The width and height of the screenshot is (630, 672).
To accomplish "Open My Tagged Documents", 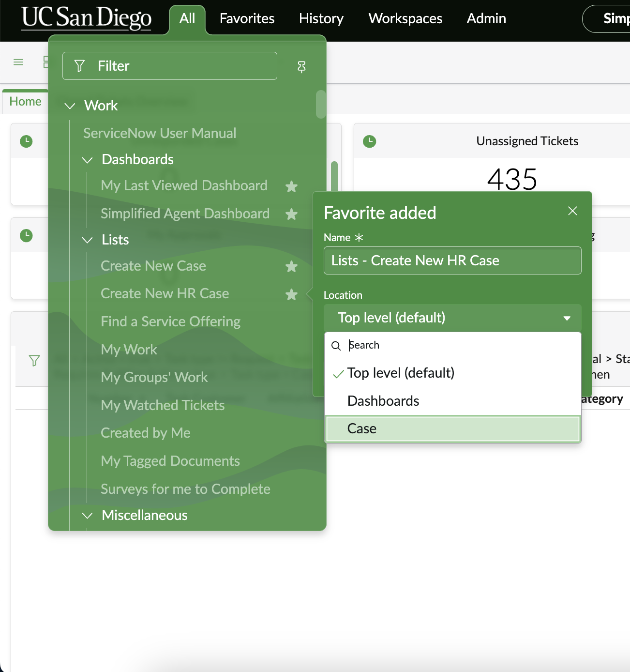I will pyautogui.click(x=170, y=461).
